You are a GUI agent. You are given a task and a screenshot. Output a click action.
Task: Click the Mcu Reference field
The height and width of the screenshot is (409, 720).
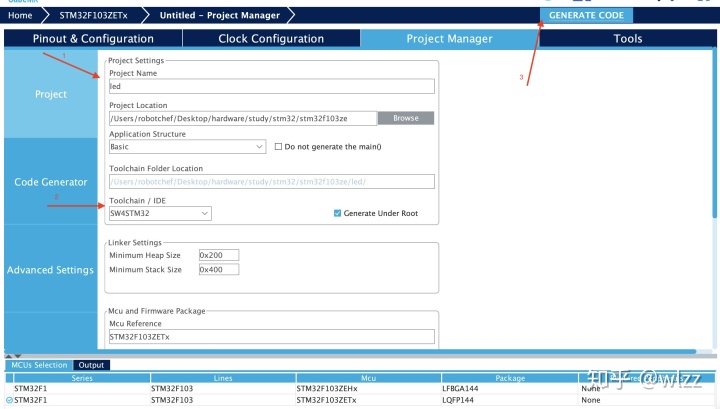point(271,336)
